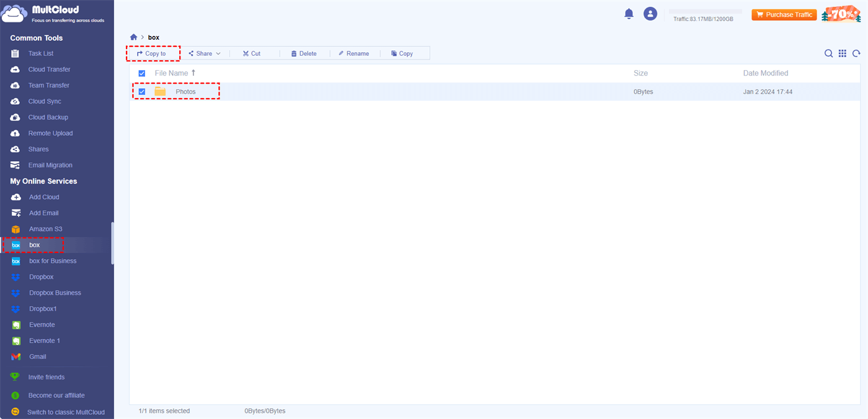Open the Photos folder name
The height and width of the screenshot is (419, 868).
pos(185,92)
